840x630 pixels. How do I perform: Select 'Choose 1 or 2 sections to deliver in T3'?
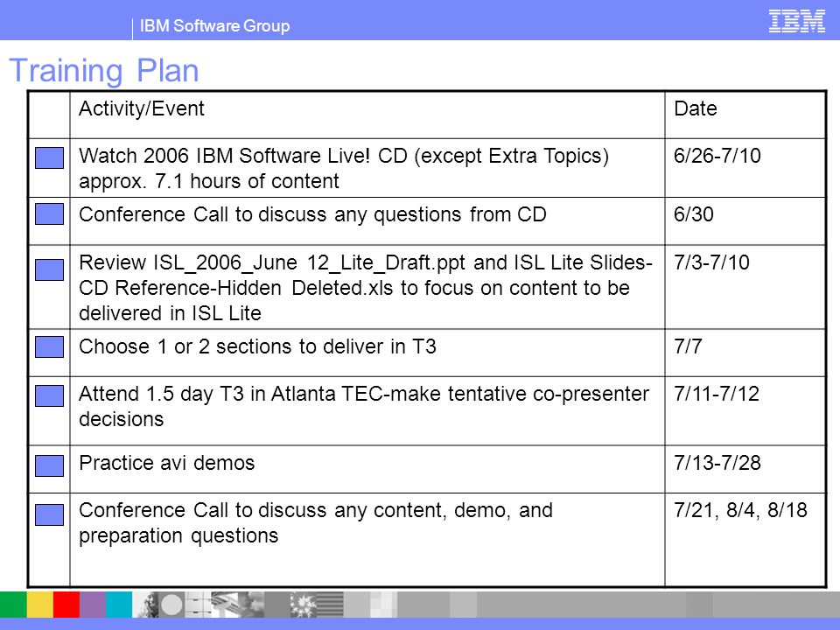pos(257,346)
